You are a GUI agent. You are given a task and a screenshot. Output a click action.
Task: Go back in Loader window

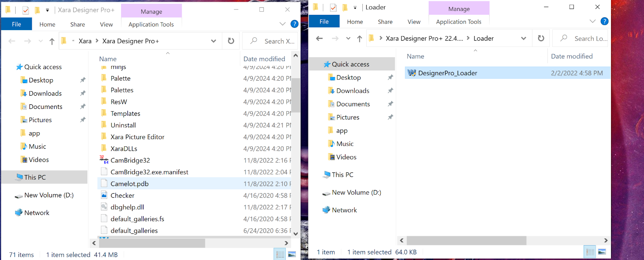320,39
